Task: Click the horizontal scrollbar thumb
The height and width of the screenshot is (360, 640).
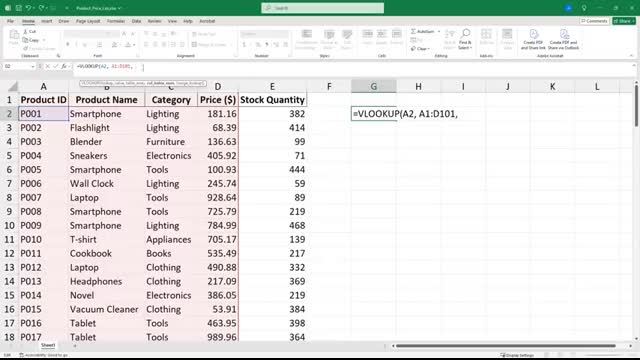Action: coord(506,346)
